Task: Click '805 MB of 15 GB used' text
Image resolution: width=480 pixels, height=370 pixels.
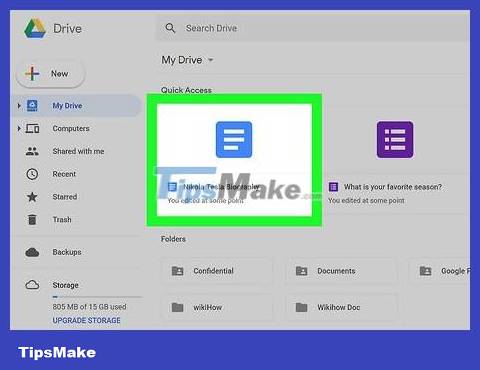Action: tap(90, 307)
